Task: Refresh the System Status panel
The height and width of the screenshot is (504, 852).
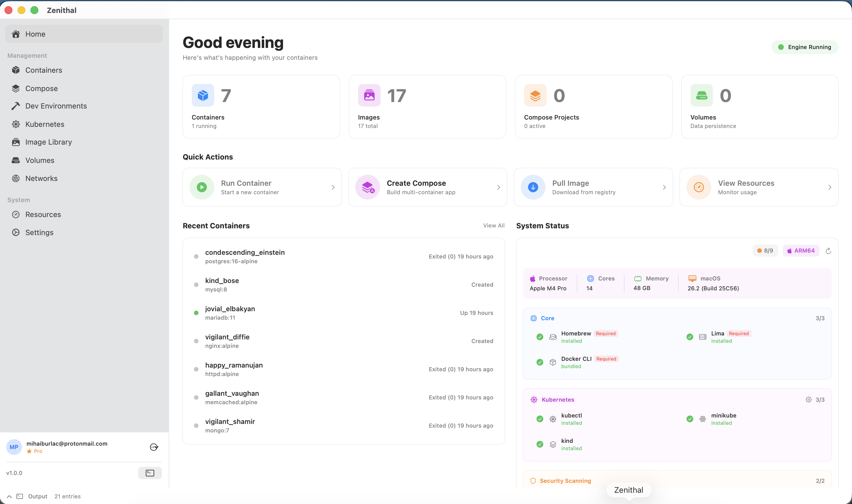Action: coord(829,251)
